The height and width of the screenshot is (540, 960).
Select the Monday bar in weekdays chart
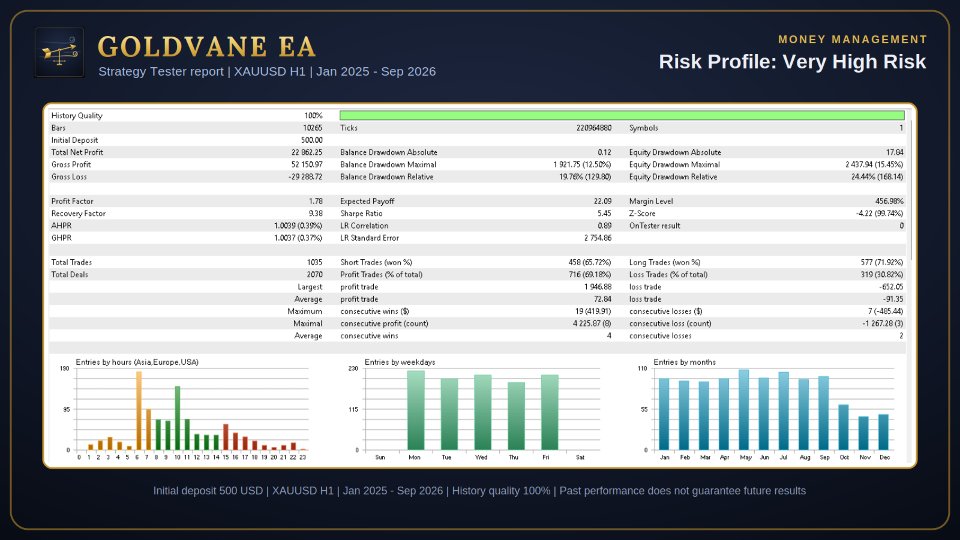416,410
